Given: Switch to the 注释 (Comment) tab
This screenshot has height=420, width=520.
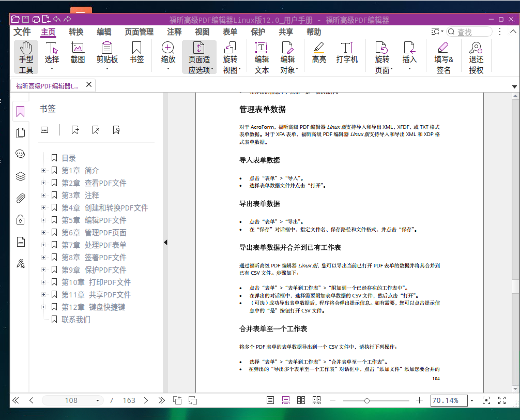Looking at the screenshot, I should 174,32.
